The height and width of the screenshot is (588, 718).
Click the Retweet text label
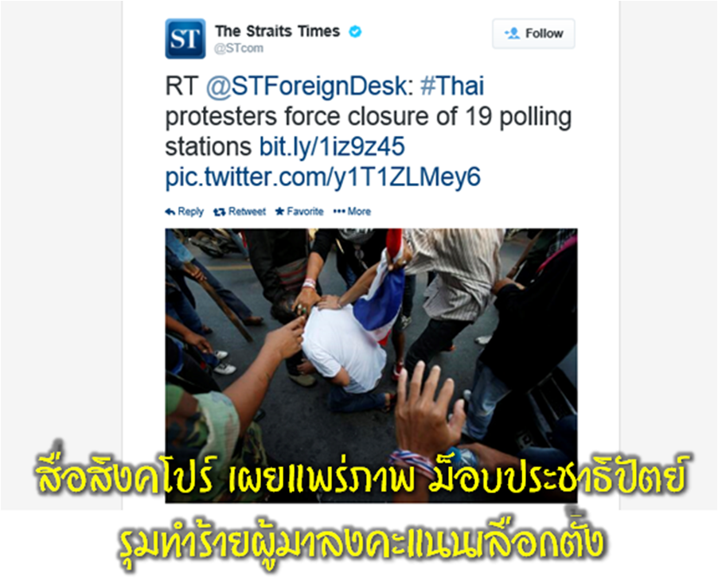click(247, 212)
